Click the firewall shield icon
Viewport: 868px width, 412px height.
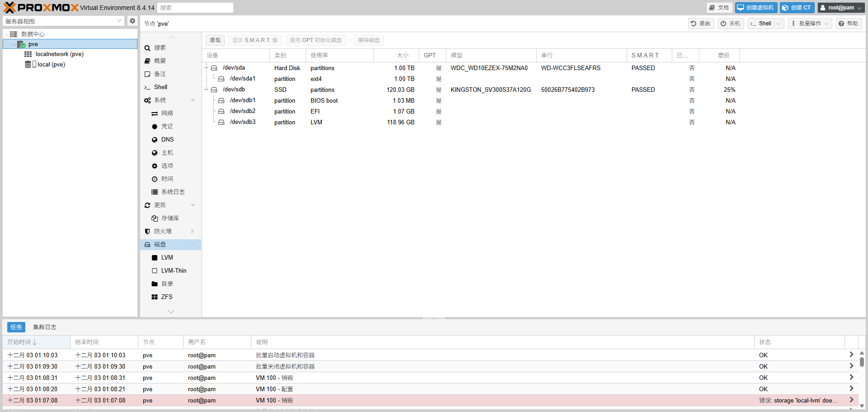tap(147, 232)
